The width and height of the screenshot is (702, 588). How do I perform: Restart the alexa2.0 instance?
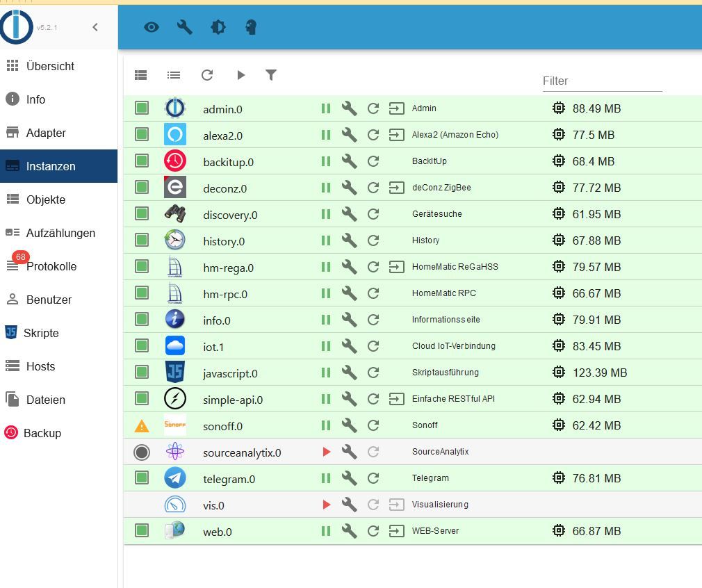pos(373,135)
